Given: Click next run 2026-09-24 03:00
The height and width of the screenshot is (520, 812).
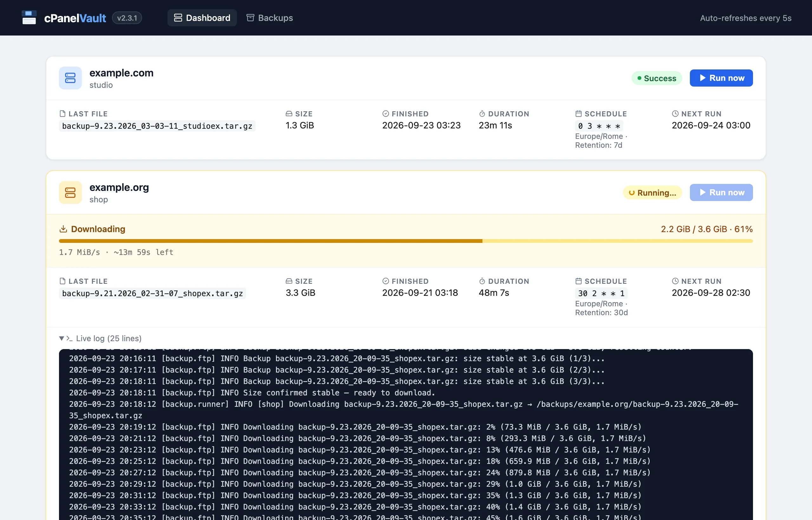Looking at the screenshot, I should click(711, 126).
